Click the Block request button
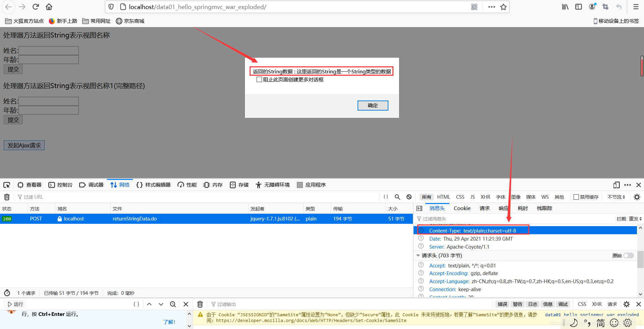644x329 pixels. (621, 219)
